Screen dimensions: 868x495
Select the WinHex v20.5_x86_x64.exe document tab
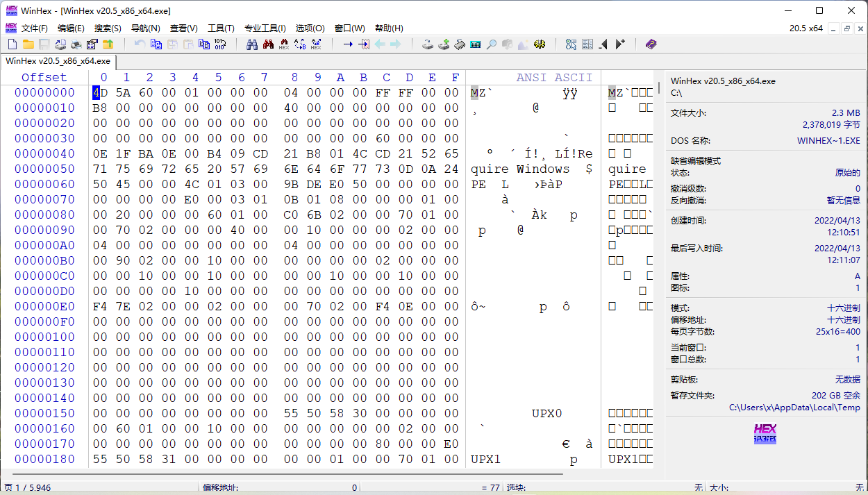[x=58, y=61]
